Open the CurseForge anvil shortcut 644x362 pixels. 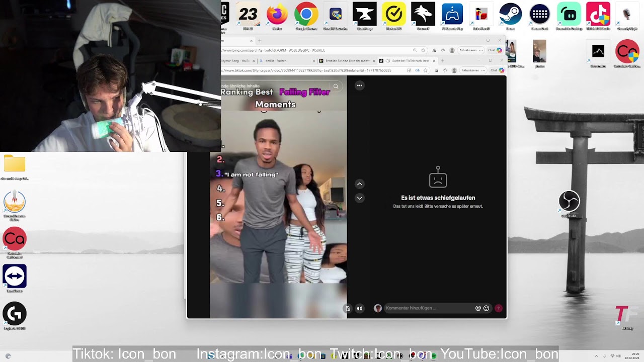coord(364,15)
